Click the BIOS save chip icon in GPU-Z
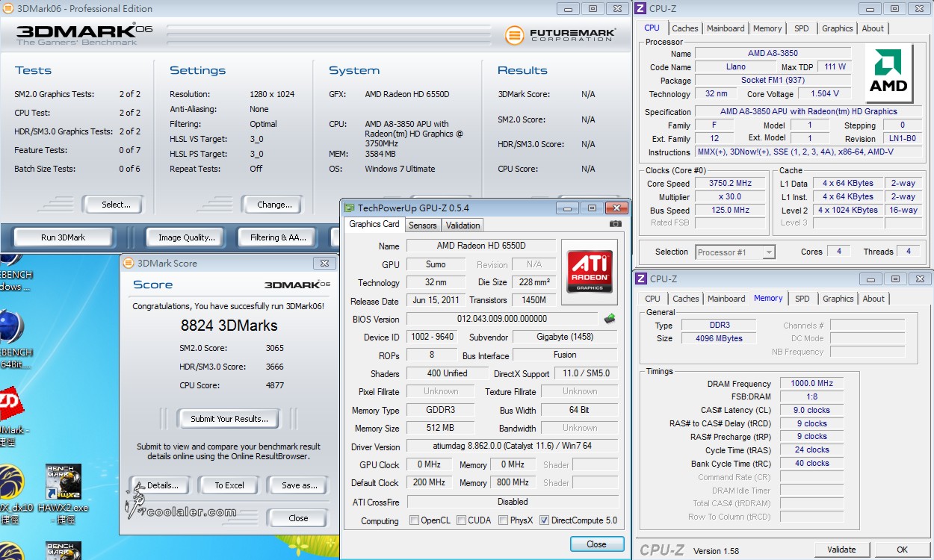 point(610,318)
